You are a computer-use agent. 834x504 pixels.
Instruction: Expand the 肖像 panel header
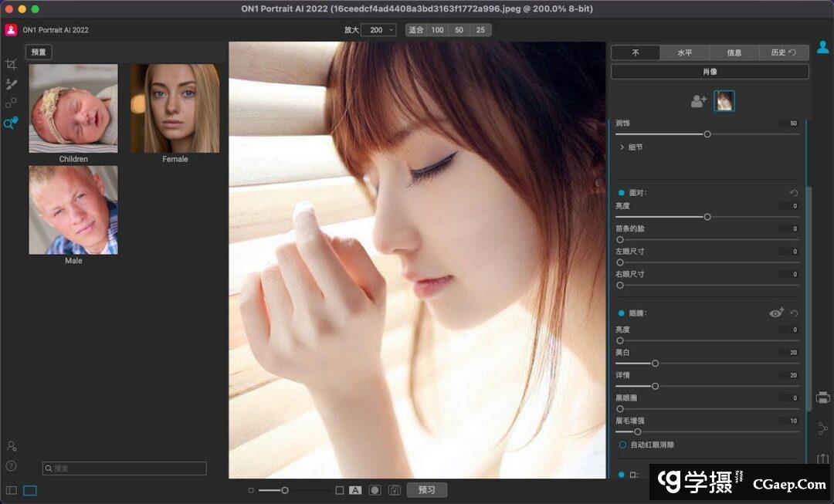click(x=710, y=72)
